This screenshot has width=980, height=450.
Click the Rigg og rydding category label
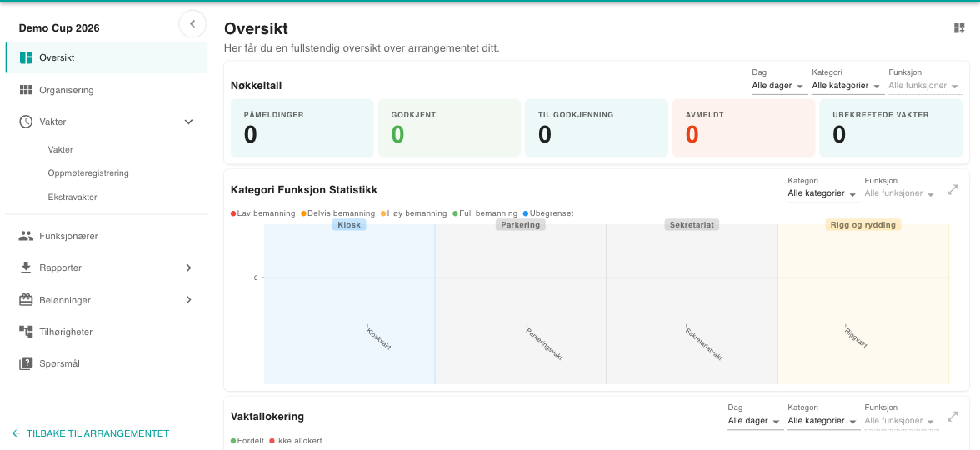[x=863, y=224]
